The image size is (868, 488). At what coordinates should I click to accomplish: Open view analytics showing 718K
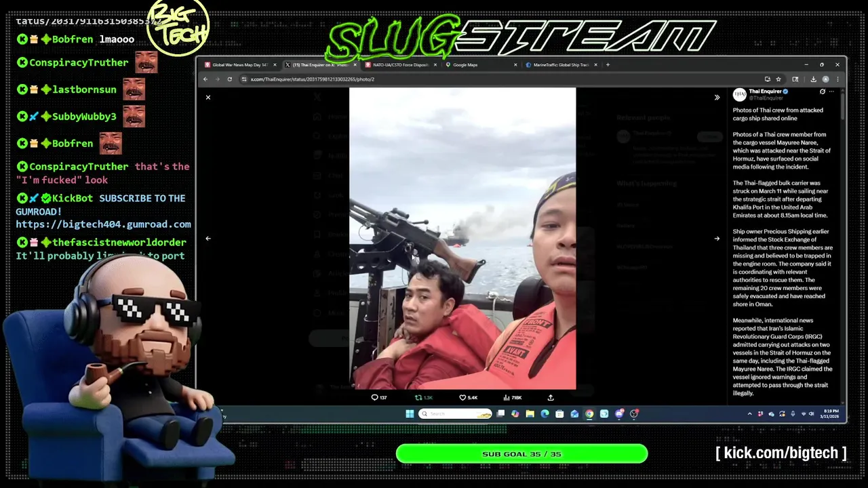513,398
